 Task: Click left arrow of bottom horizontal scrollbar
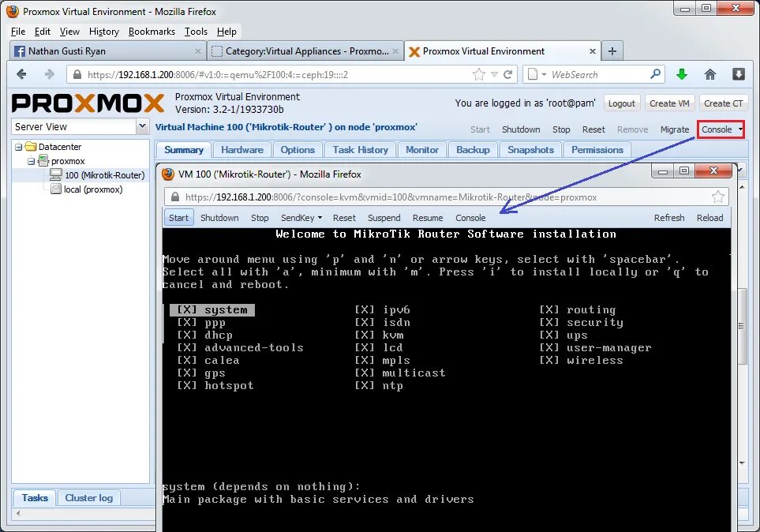[x=18, y=513]
